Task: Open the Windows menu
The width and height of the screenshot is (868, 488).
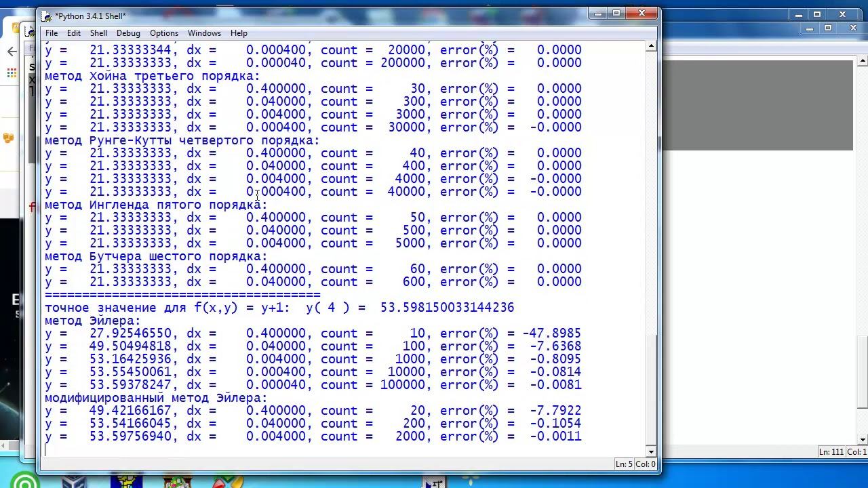Action: (204, 33)
